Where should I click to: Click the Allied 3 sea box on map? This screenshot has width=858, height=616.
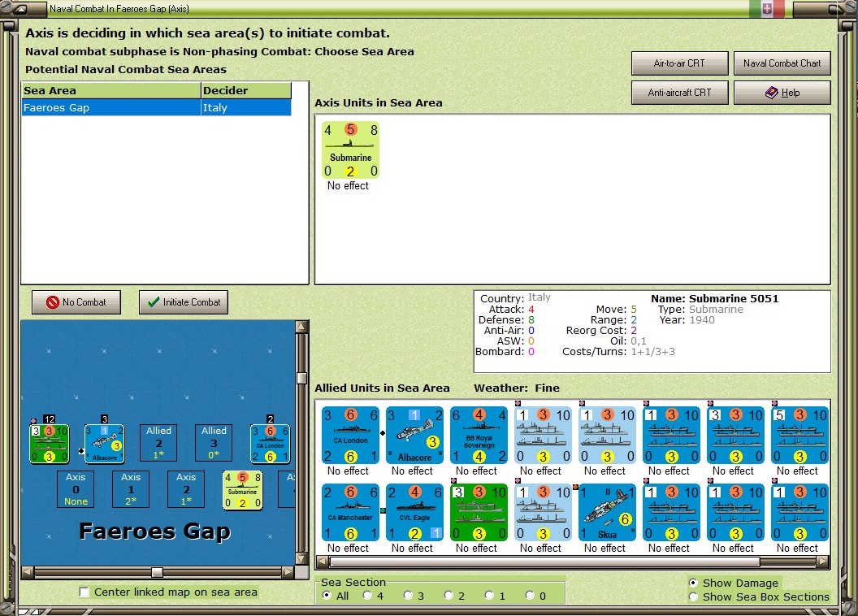(214, 443)
